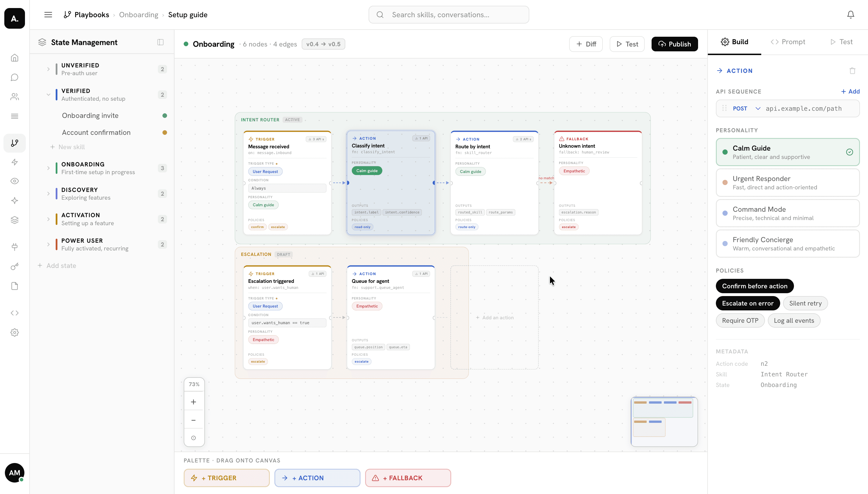The image size is (868, 494).
Task: Open the code brackets icon in sidebar
Action: point(15,313)
